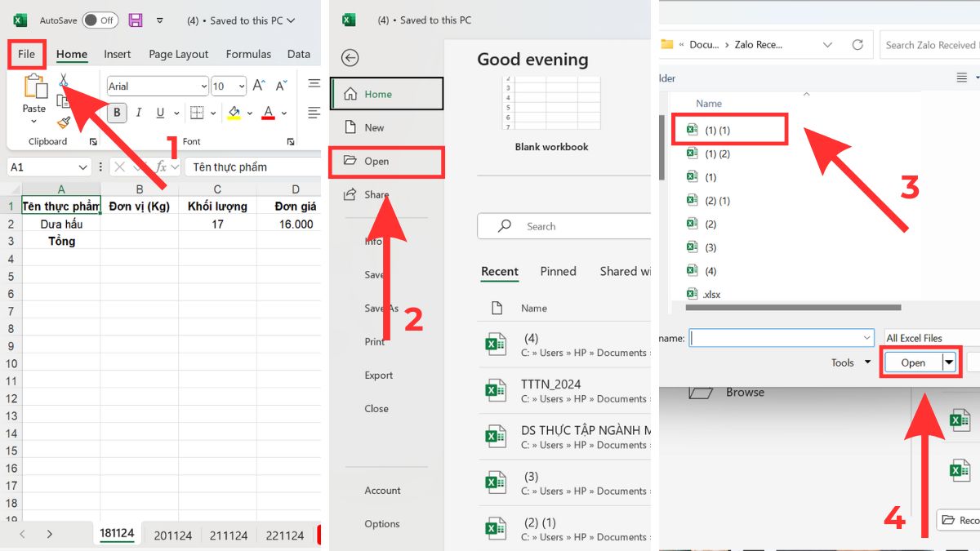980x551 pixels.
Task: Select the Format Painter brush icon
Action: (x=63, y=122)
